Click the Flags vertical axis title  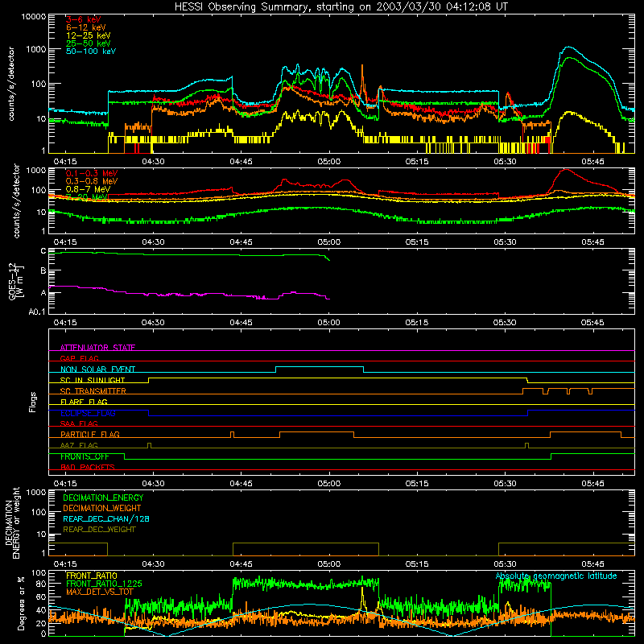pos(32,402)
